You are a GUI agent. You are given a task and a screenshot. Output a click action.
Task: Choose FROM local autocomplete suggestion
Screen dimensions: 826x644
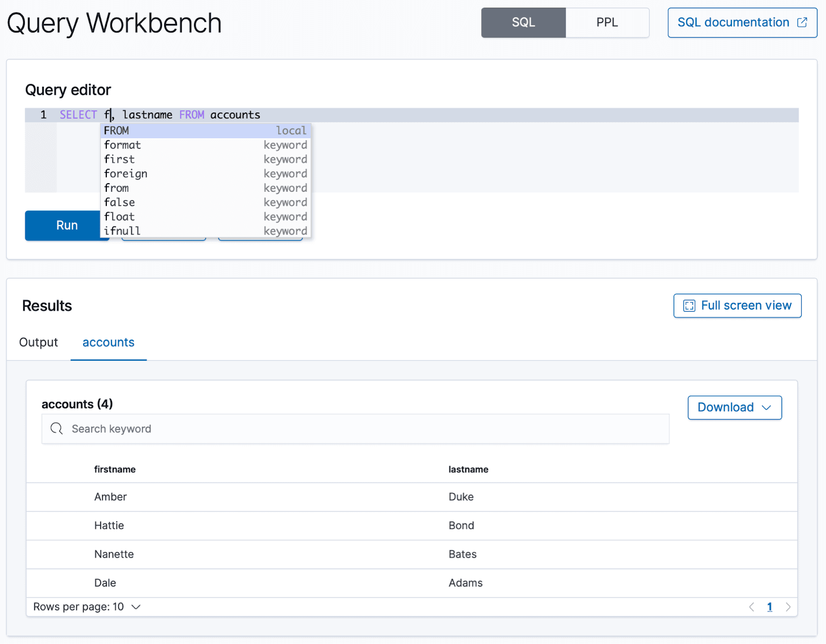205,131
